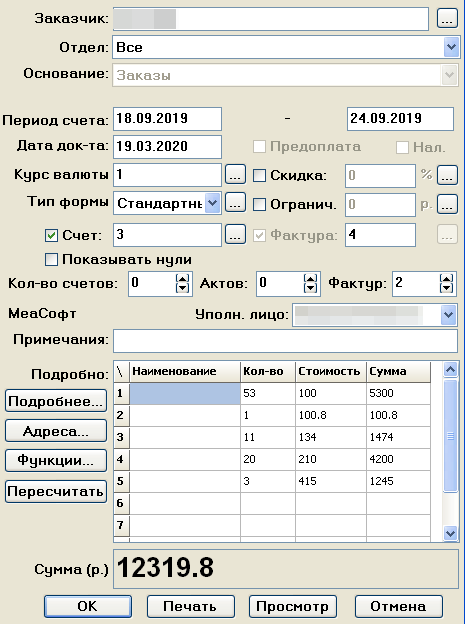Viewport: 465px width, 624px height.
Task: Open ellipsis button for Скидка percent
Action: point(447,175)
